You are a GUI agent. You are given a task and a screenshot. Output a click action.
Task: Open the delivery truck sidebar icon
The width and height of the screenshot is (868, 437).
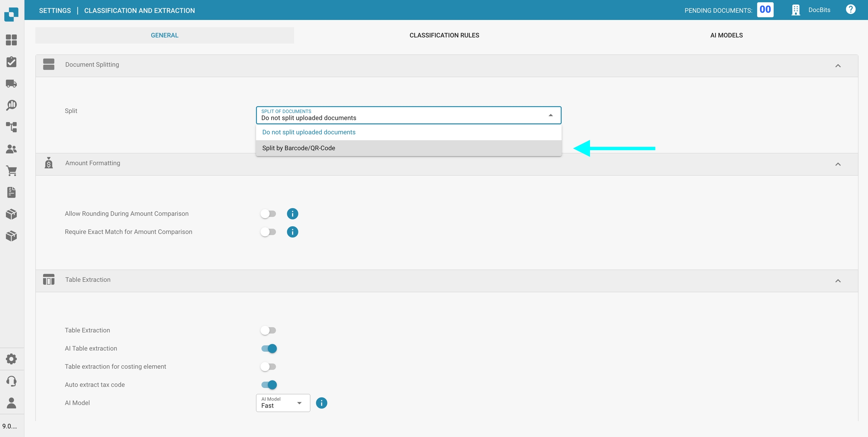(x=11, y=83)
